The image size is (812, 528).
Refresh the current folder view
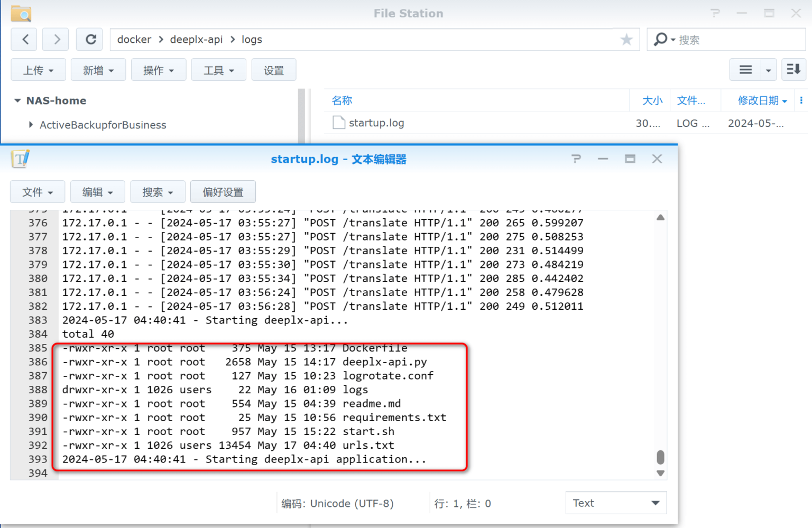(x=89, y=39)
